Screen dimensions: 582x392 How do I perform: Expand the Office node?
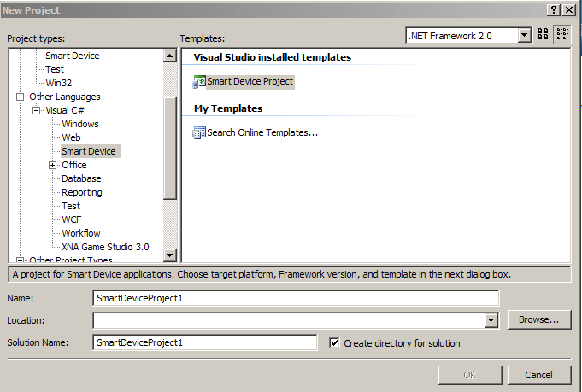tap(53, 166)
